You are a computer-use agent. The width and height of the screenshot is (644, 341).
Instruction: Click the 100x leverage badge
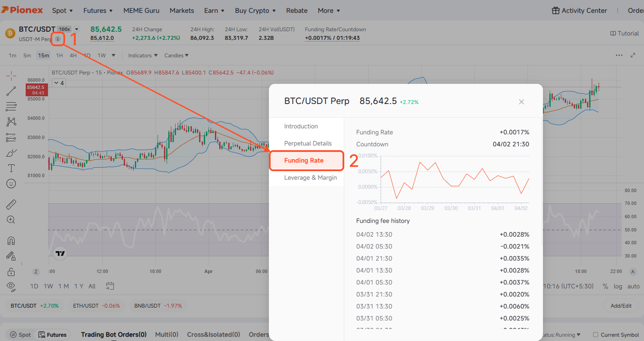[64, 29]
